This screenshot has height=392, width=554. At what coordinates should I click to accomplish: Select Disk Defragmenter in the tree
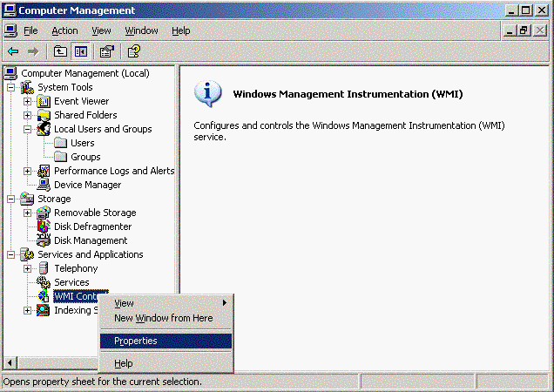click(91, 226)
